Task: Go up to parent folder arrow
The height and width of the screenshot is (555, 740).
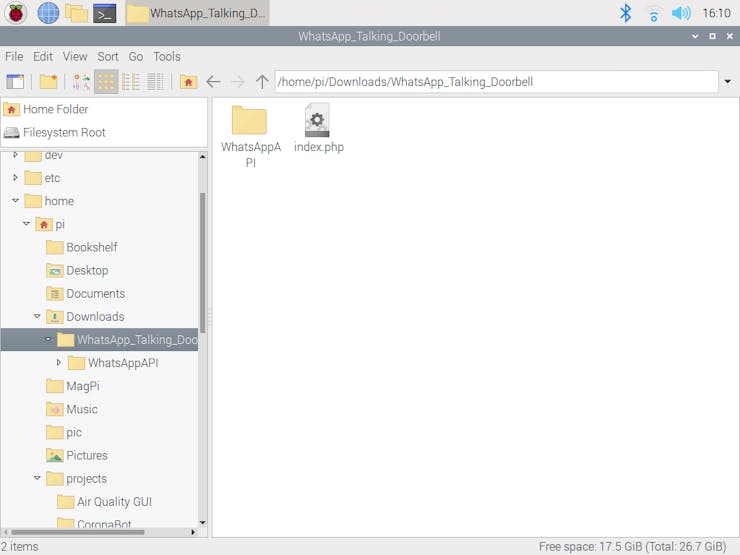Action: pos(262,82)
